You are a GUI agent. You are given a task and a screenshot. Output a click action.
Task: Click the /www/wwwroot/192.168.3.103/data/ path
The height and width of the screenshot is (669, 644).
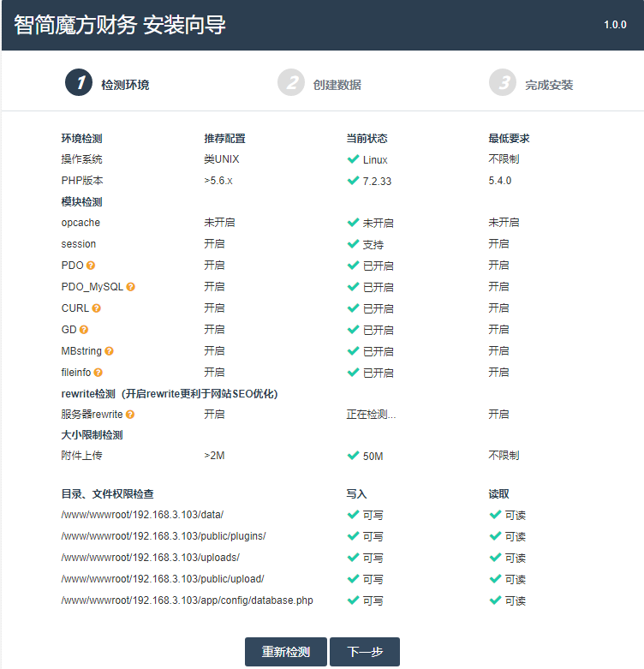pyautogui.click(x=142, y=515)
